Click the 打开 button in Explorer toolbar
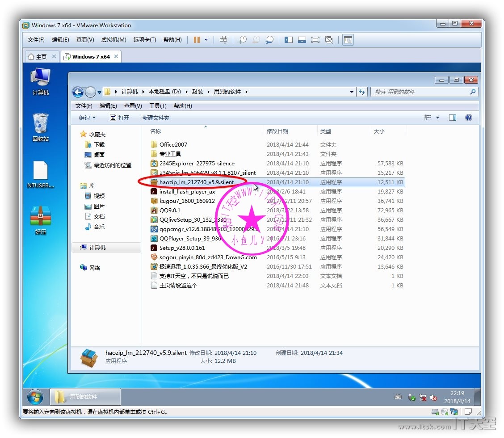 (x=120, y=118)
